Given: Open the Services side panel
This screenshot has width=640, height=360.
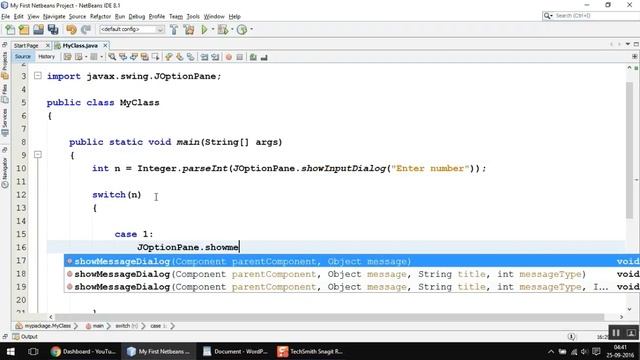Looking at the screenshot, I should pos(4,121).
